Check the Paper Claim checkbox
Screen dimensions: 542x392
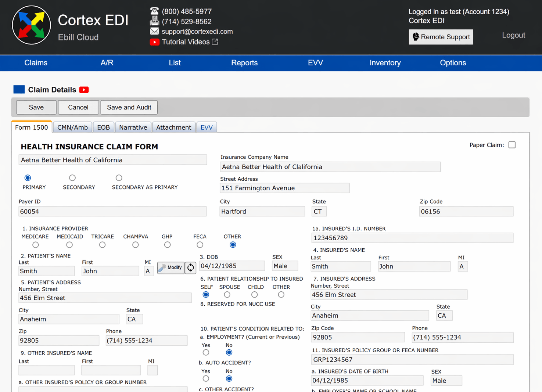tap(512, 145)
